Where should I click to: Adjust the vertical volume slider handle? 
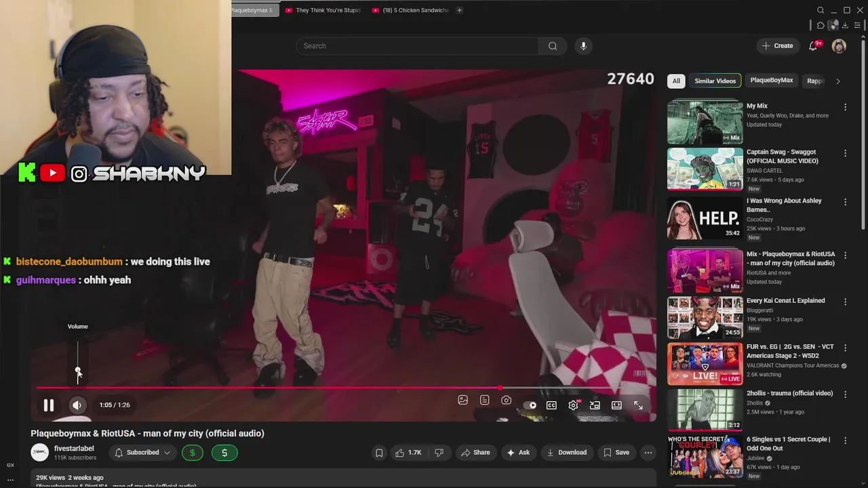78,371
